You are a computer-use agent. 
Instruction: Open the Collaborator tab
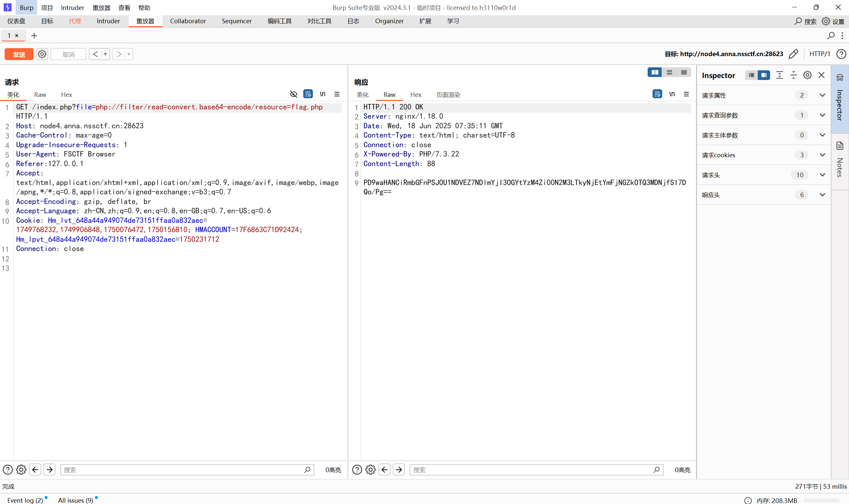[x=188, y=21]
